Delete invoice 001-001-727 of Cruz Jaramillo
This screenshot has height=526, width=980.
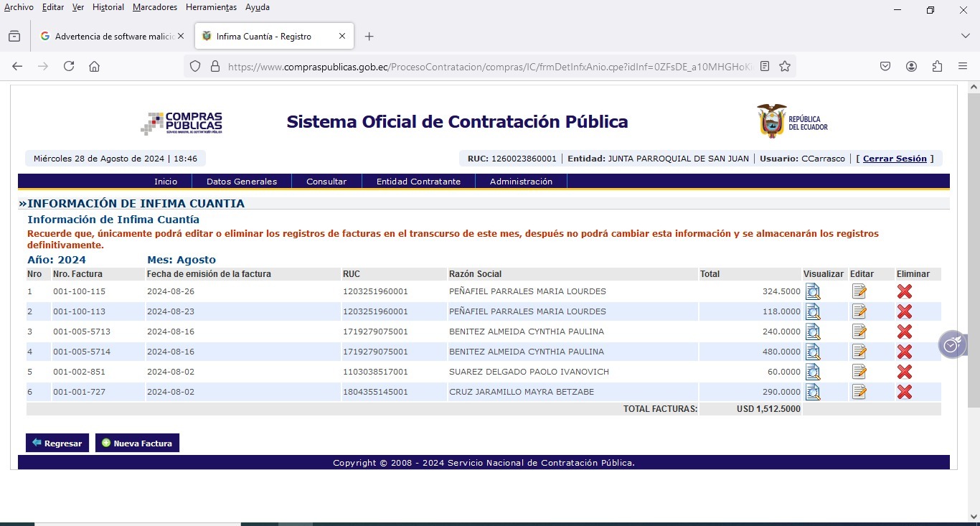904,392
